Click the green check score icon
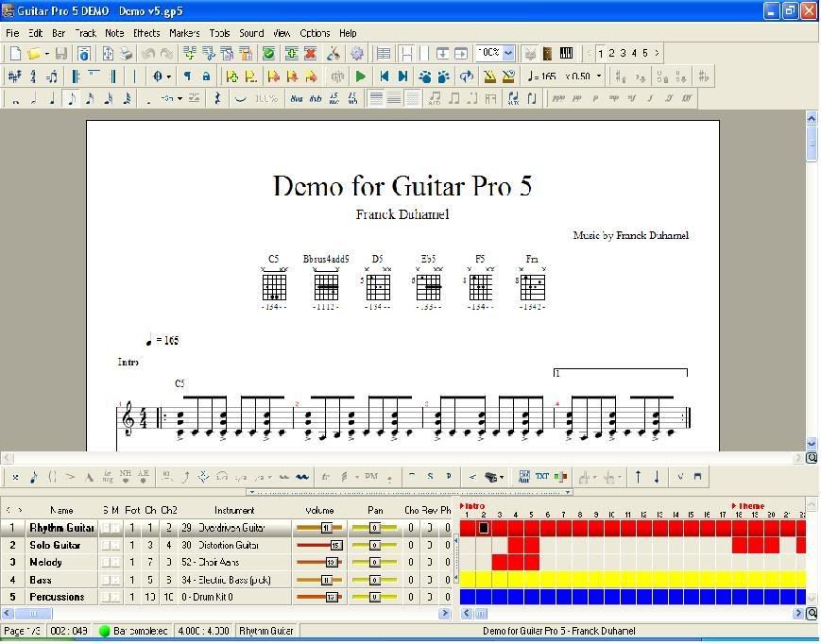This screenshot has width=821, height=644. click(x=268, y=54)
